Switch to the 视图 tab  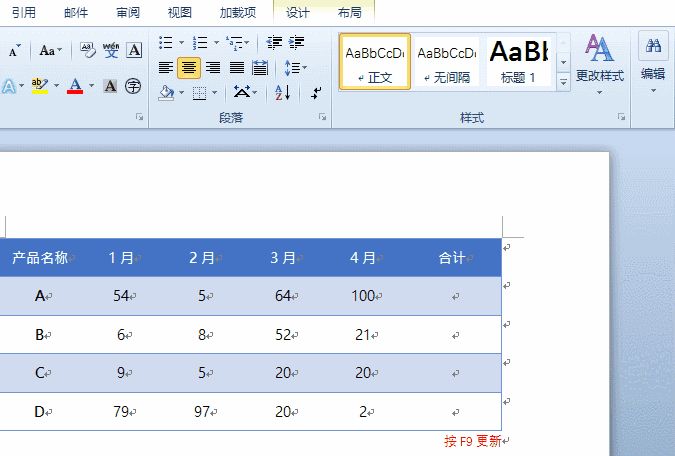[x=180, y=12]
